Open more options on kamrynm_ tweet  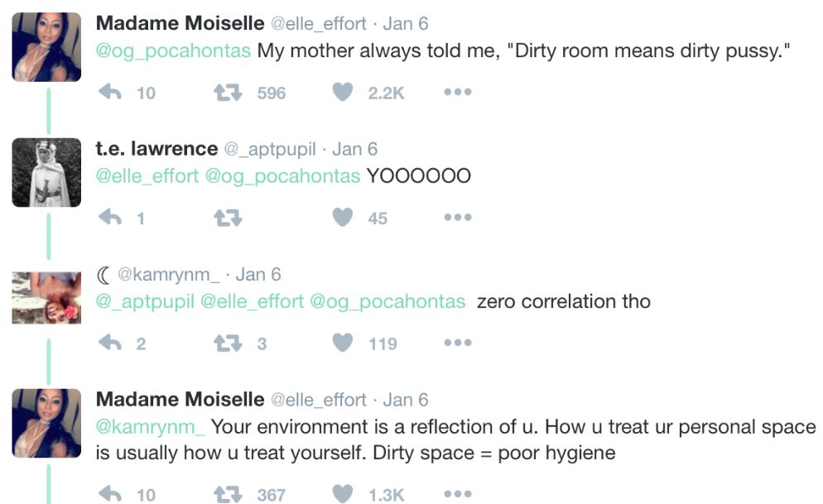click(457, 343)
